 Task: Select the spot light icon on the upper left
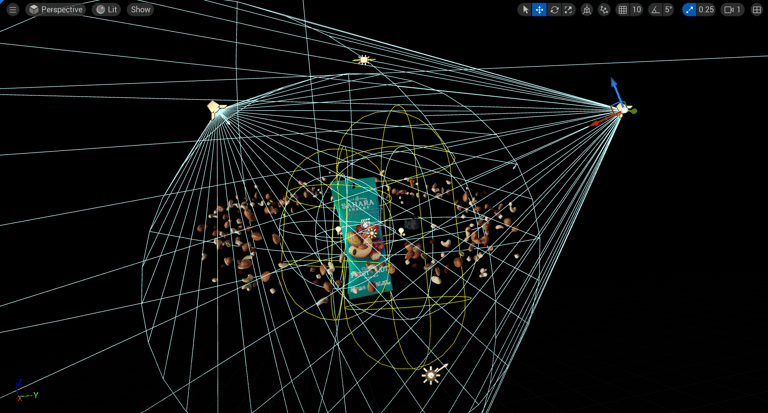tap(216, 109)
